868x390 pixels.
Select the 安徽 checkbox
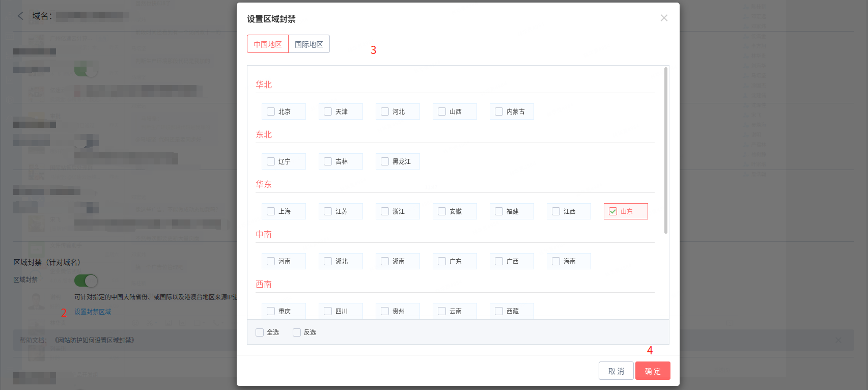(442, 211)
